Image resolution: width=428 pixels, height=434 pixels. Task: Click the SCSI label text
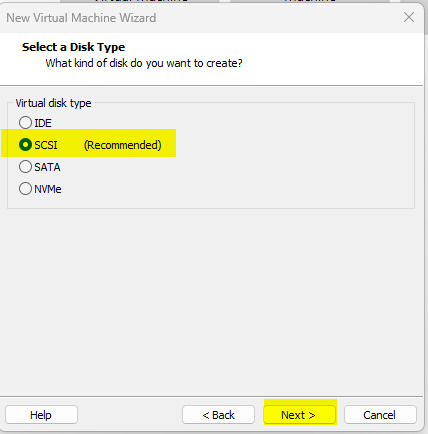coord(46,145)
